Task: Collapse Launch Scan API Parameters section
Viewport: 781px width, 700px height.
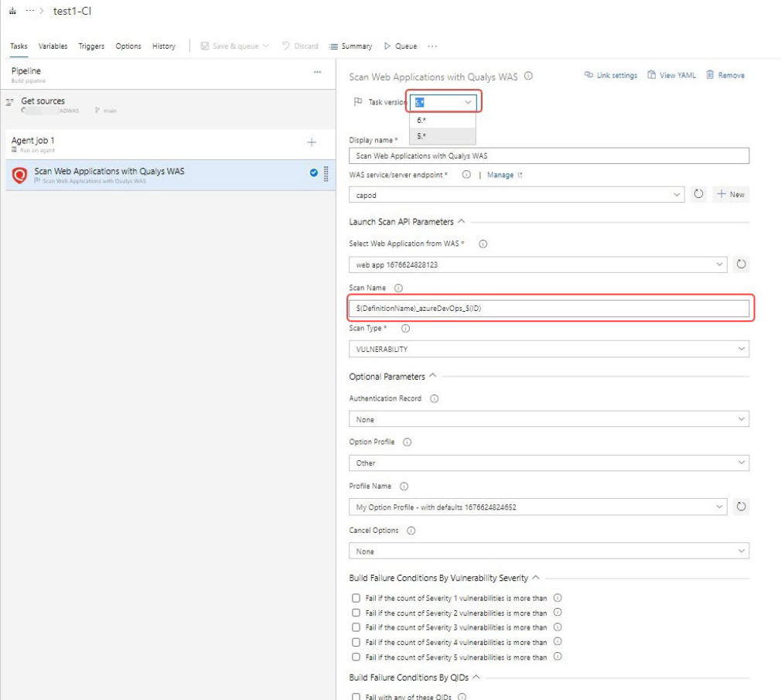Action: pyautogui.click(x=461, y=221)
